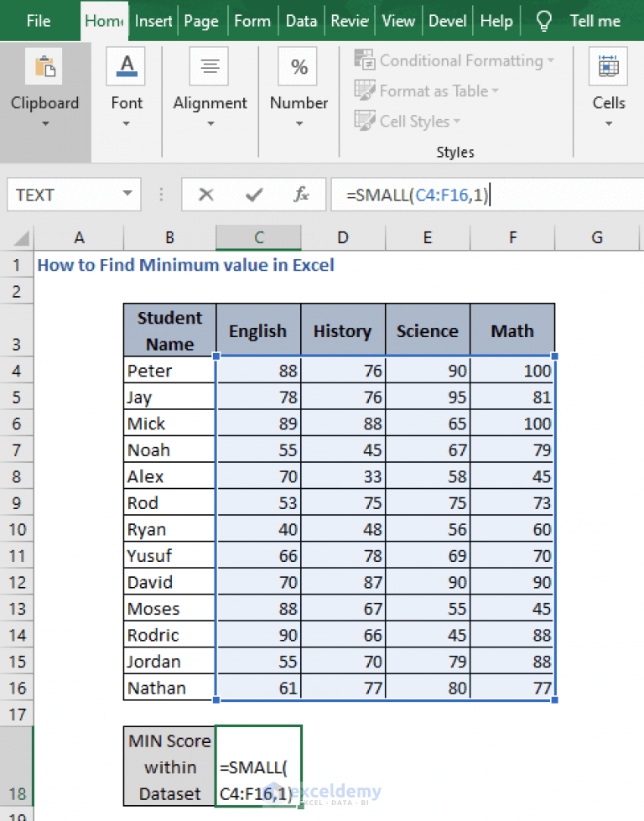Viewport: 644px width, 821px height.
Task: Open the Clipboard paste icon group
Action: pyautogui.click(x=44, y=66)
